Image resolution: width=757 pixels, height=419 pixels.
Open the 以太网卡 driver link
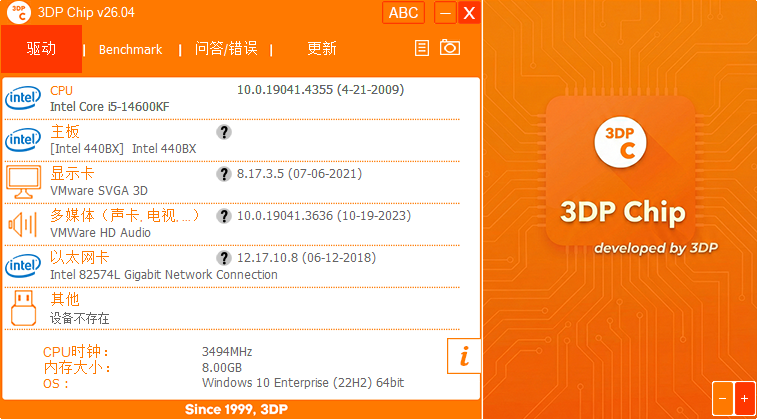click(80, 258)
